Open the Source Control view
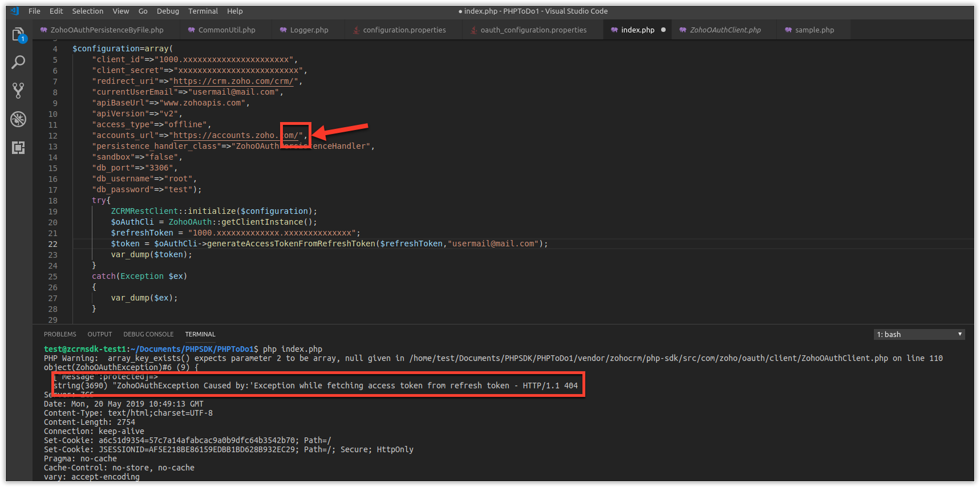 [x=18, y=90]
